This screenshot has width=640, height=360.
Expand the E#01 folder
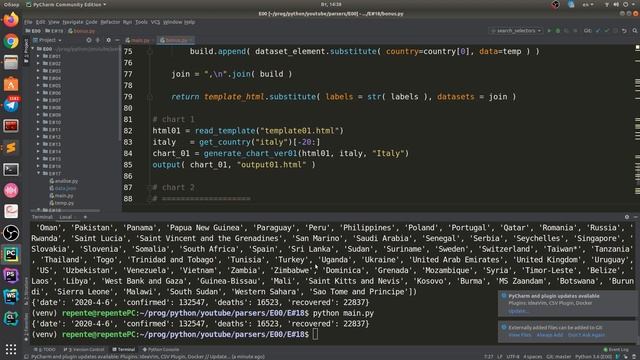click(38, 56)
